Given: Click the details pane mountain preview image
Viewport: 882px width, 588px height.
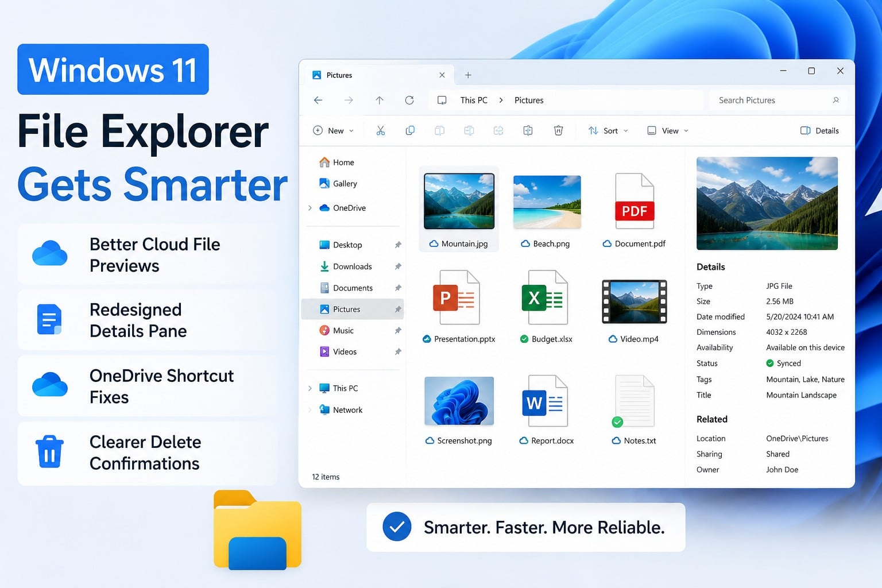Looking at the screenshot, I should tap(767, 203).
